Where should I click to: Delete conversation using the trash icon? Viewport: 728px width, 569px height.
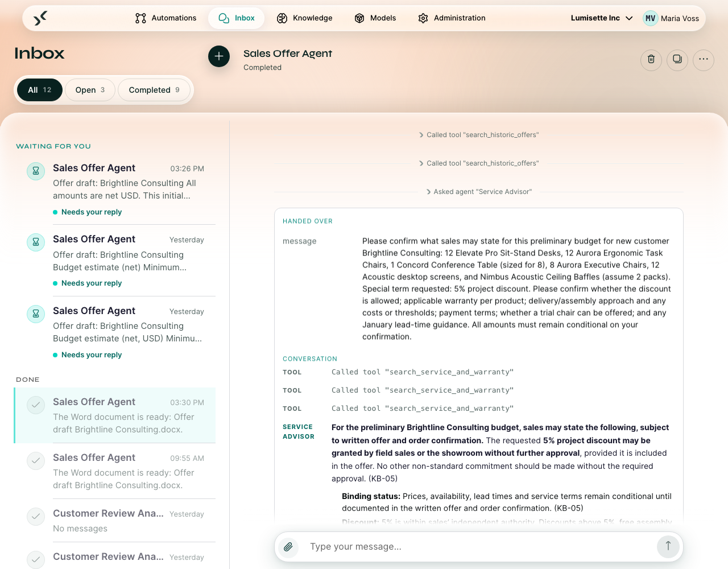pyautogui.click(x=651, y=59)
